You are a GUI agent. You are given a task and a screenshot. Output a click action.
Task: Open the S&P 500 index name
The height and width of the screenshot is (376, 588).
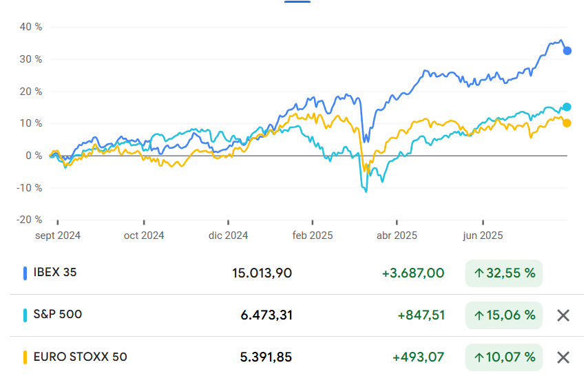tap(58, 315)
